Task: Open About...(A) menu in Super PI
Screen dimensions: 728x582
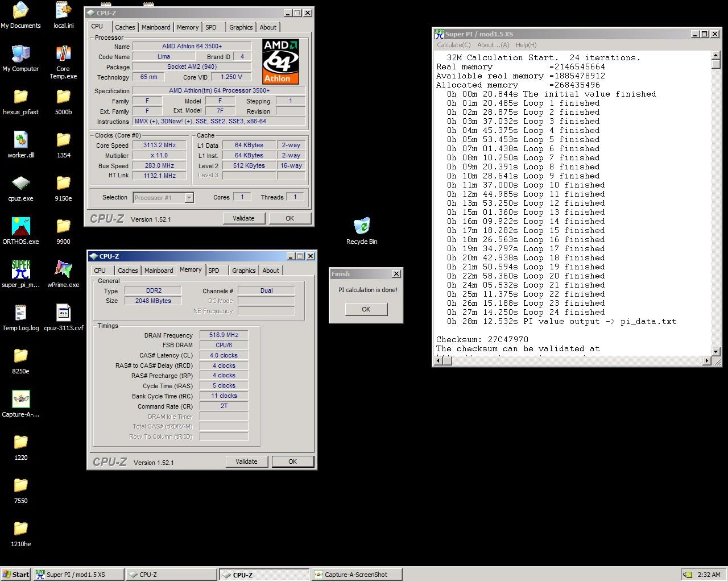Action: pyautogui.click(x=493, y=45)
